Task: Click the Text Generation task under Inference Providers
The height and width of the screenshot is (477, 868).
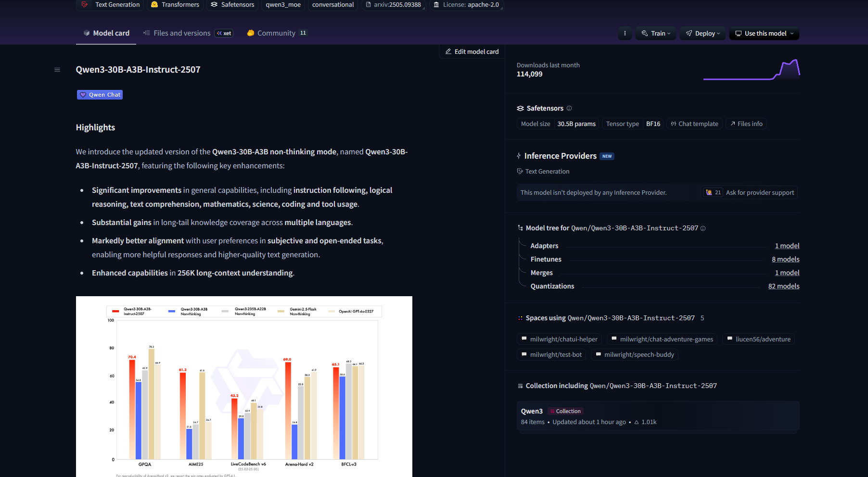Action: (543, 172)
